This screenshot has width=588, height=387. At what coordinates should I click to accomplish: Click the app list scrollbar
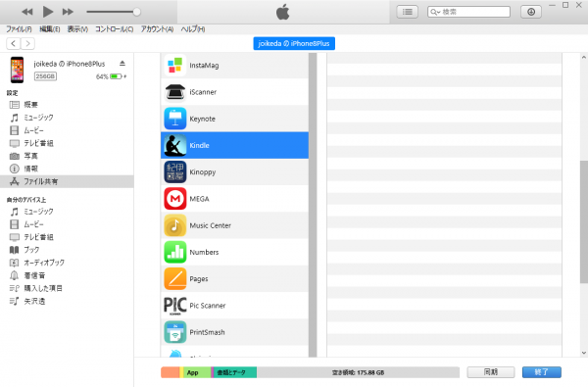[313, 205]
